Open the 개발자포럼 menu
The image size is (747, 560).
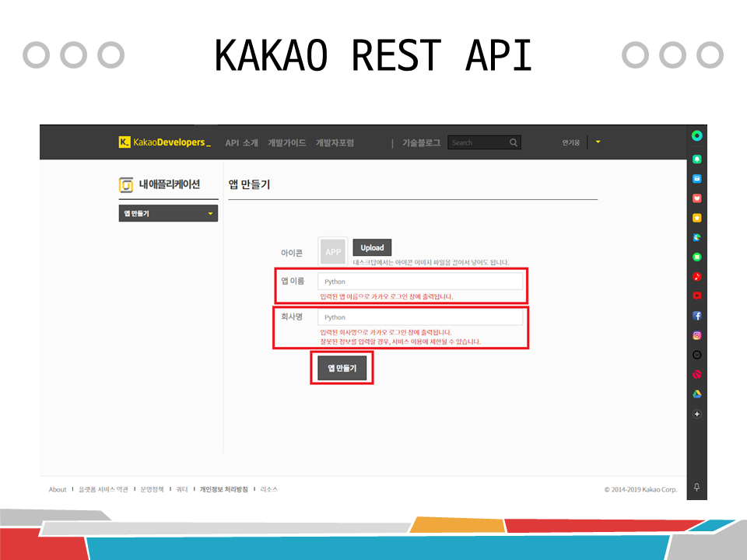335,143
